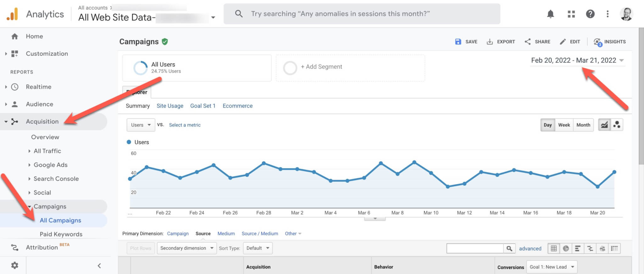Open the notifications bell
This screenshot has width=644, height=274.
[x=550, y=14]
